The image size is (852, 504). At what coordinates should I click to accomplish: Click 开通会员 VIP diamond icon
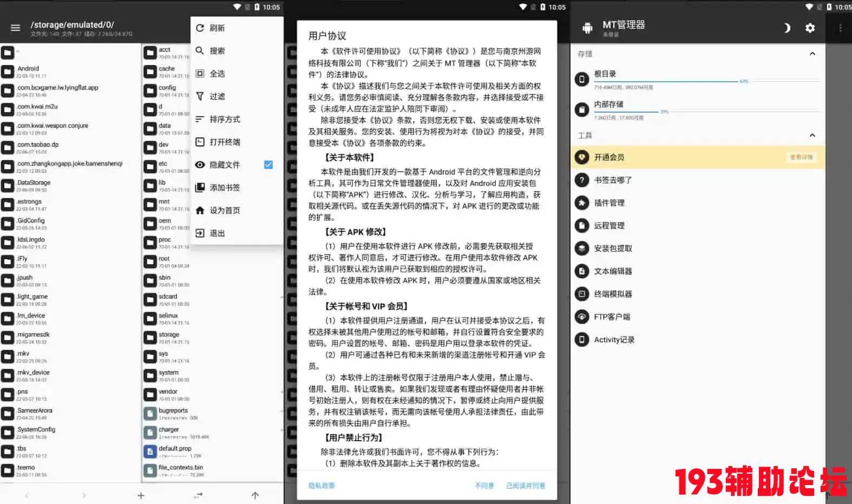click(582, 157)
